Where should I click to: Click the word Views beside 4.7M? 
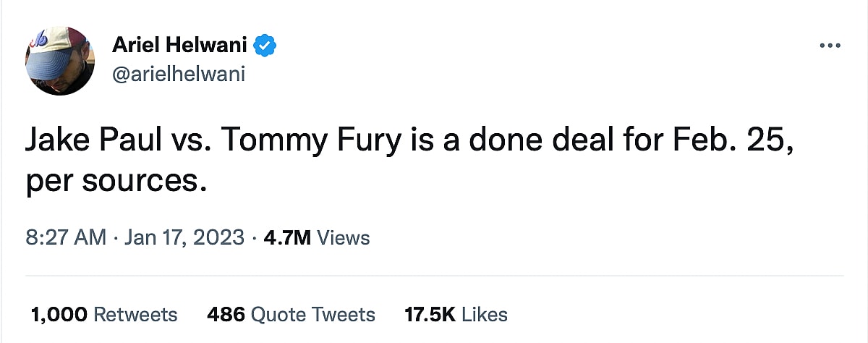click(344, 237)
